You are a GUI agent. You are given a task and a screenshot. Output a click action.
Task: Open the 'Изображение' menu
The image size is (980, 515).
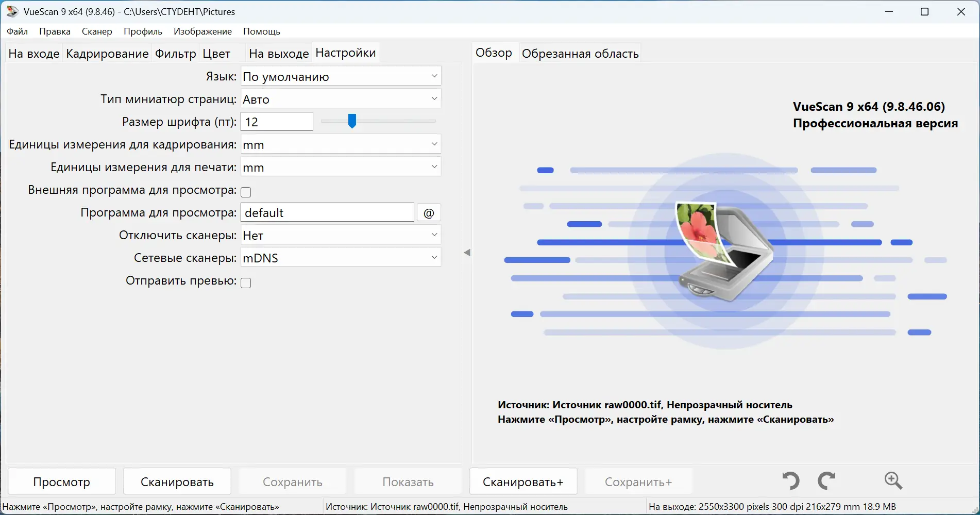(x=202, y=31)
